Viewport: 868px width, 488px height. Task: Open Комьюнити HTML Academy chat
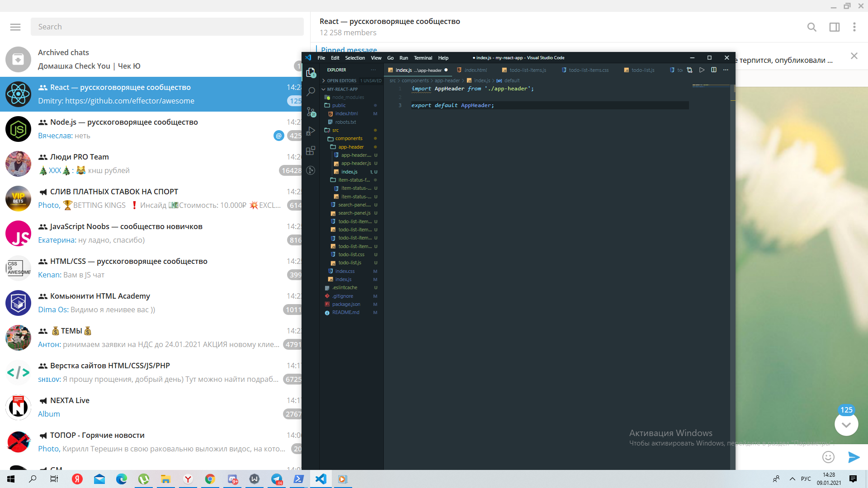[x=151, y=303]
